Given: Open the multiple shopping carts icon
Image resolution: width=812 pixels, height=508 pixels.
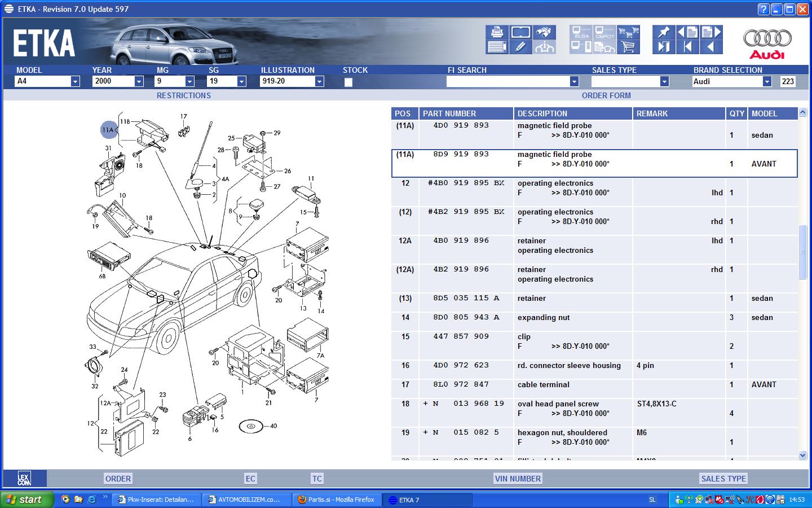Looking at the screenshot, I should point(628,32).
